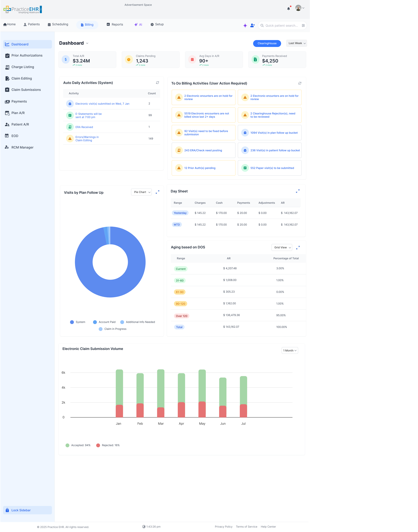
Task: Open the Pie Chart type dropdown
Action: pos(141,192)
